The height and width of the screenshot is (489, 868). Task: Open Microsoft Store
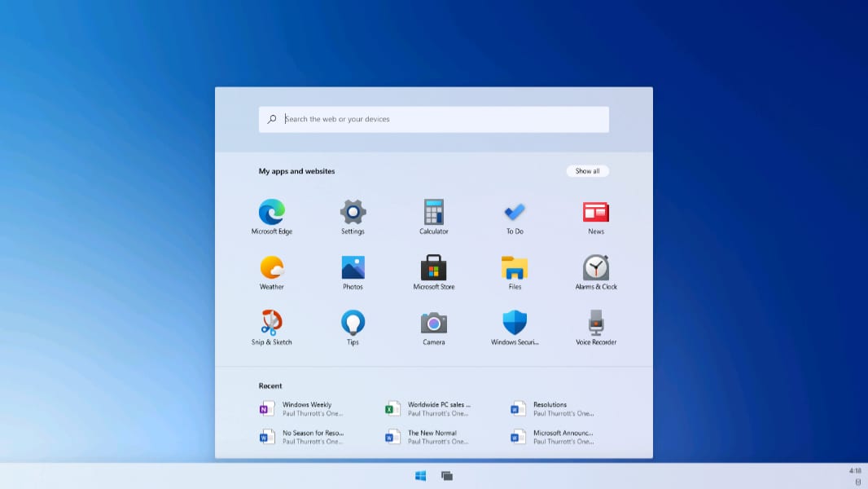tap(433, 268)
